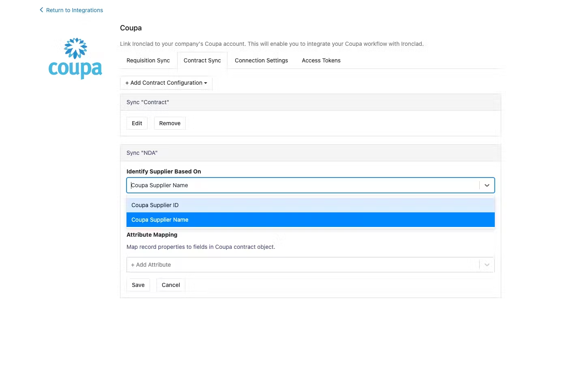Click the Coupa page title
This screenshot has height=383, width=588.
[x=131, y=28]
